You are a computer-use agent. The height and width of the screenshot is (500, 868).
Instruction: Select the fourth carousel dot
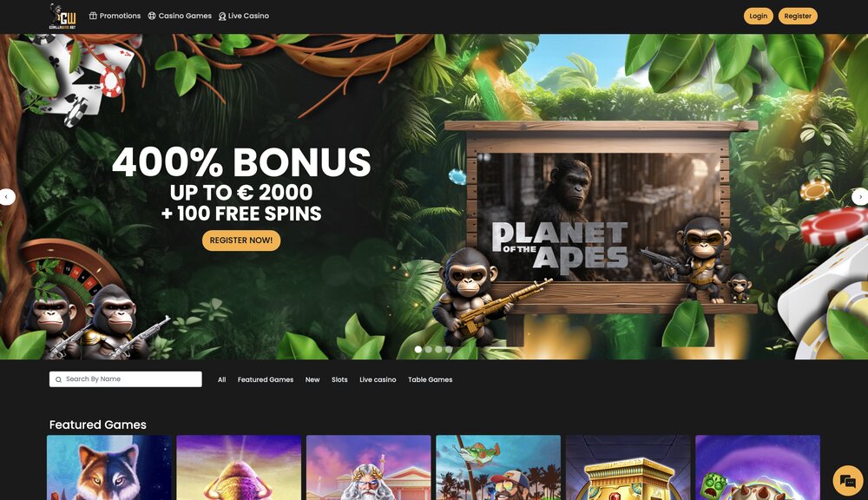click(449, 349)
